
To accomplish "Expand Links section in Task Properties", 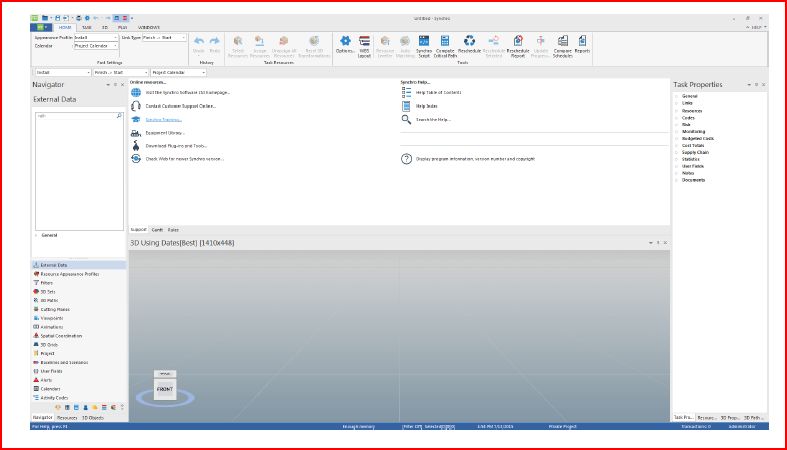I will (677, 103).
